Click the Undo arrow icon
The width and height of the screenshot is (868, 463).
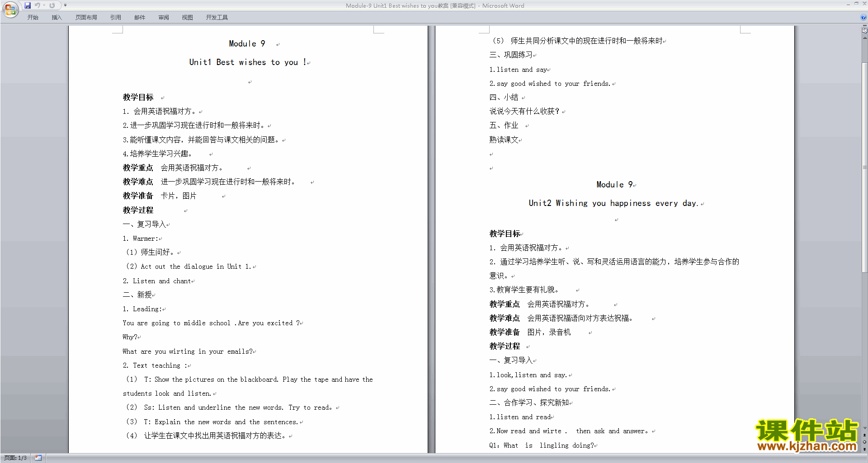pyautogui.click(x=38, y=5)
